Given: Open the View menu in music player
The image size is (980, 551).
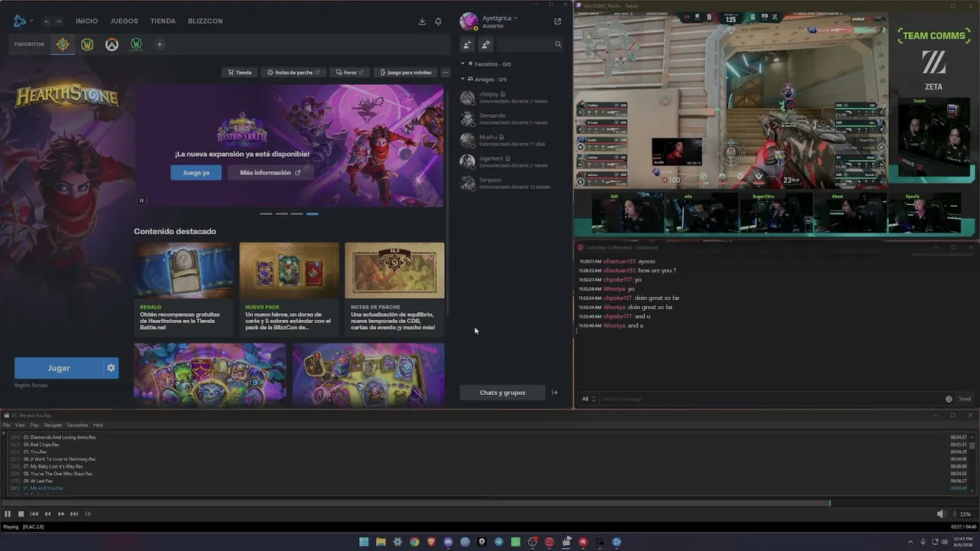Looking at the screenshot, I should [20, 425].
